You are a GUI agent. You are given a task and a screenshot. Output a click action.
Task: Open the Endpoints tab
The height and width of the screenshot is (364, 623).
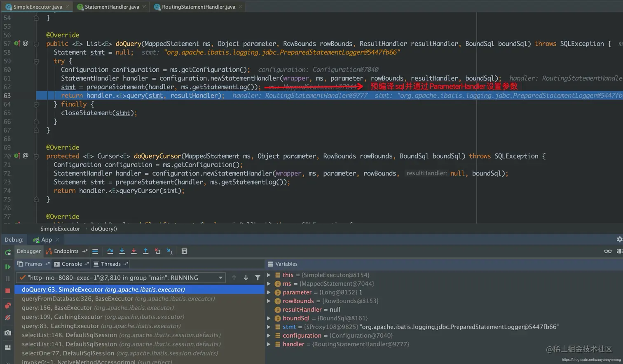point(66,251)
